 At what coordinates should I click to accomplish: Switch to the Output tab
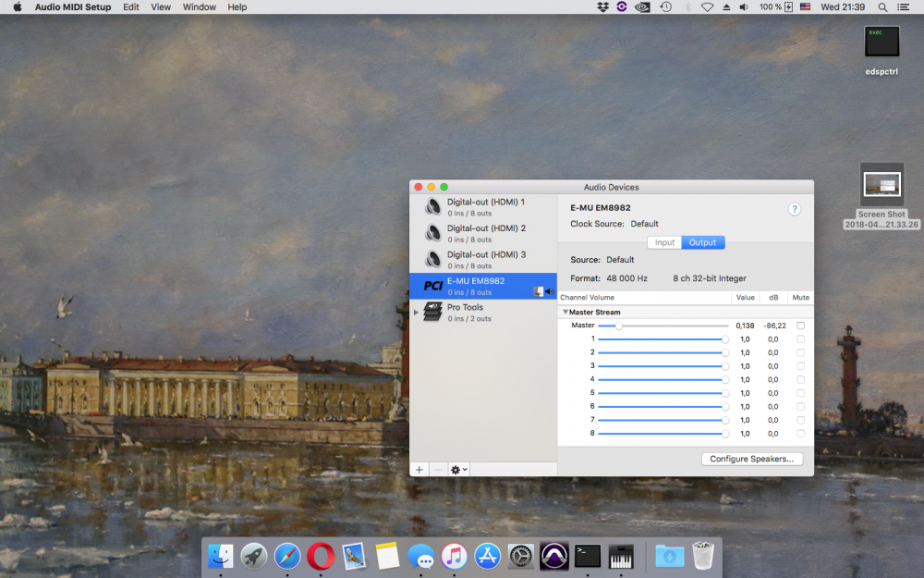tap(702, 242)
